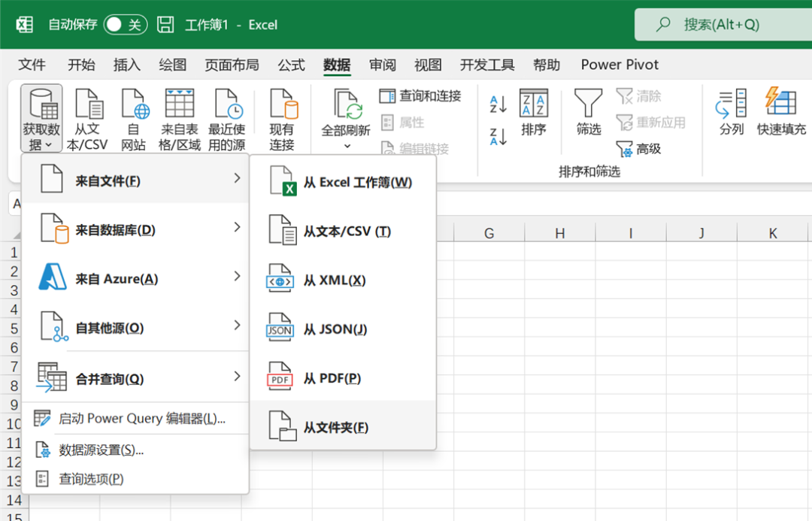This screenshot has height=521, width=812.
Task: Switch to the Formulas (公式) tab
Action: click(291, 65)
